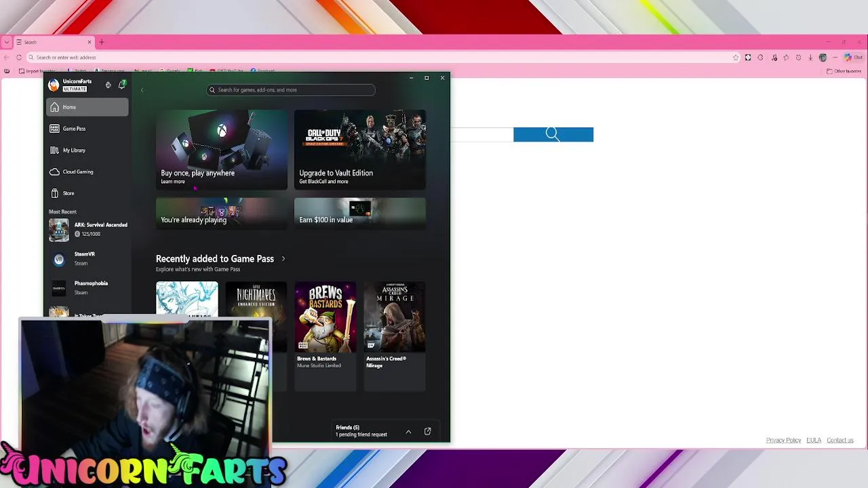This screenshot has height=488, width=868.
Task: Select the Search browser tab
Action: tap(54, 42)
